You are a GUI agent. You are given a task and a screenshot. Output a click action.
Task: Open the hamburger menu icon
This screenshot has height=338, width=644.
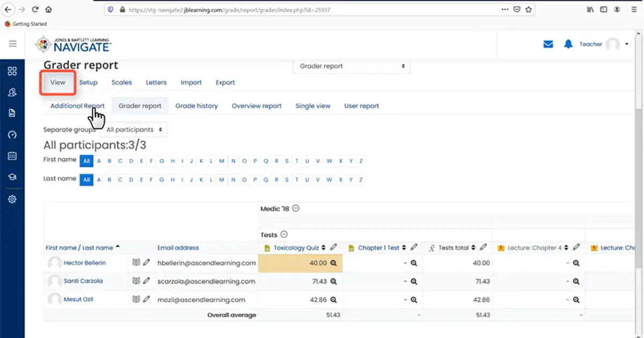click(x=12, y=44)
